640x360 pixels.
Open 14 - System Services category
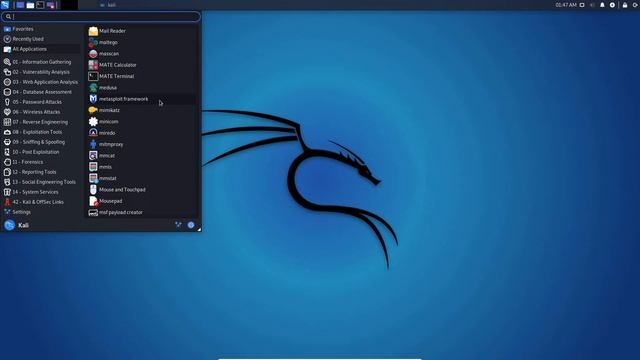tap(41, 192)
